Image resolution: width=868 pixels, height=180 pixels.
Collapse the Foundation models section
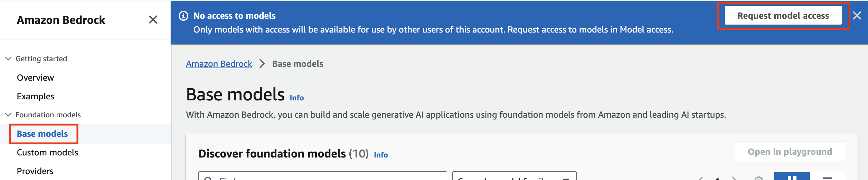pos(9,115)
